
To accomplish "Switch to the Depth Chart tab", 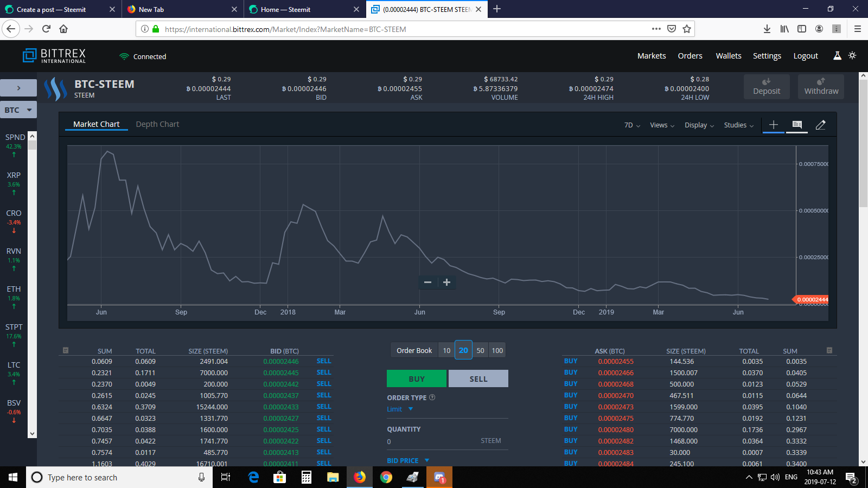I will 157,124.
